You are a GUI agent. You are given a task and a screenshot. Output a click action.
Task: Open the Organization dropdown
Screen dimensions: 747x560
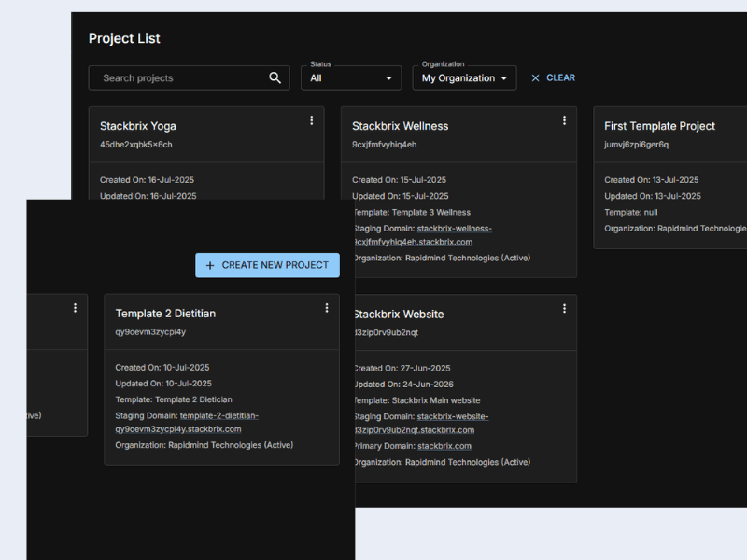pyautogui.click(x=464, y=78)
